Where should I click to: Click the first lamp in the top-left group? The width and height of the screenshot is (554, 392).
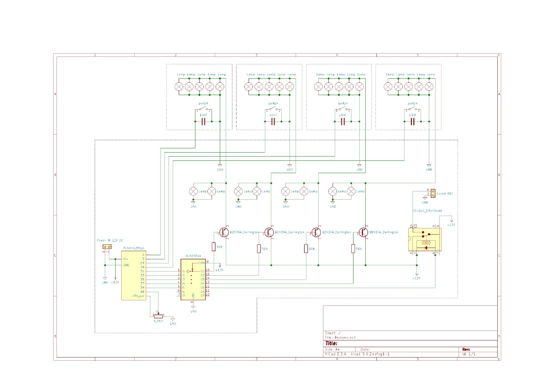pyautogui.click(x=179, y=87)
